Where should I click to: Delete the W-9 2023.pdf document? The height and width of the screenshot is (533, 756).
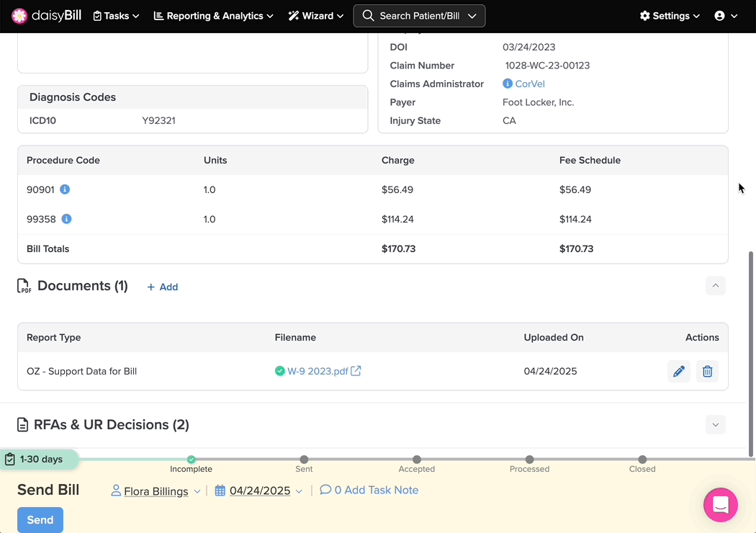click(x=707, y=371)
